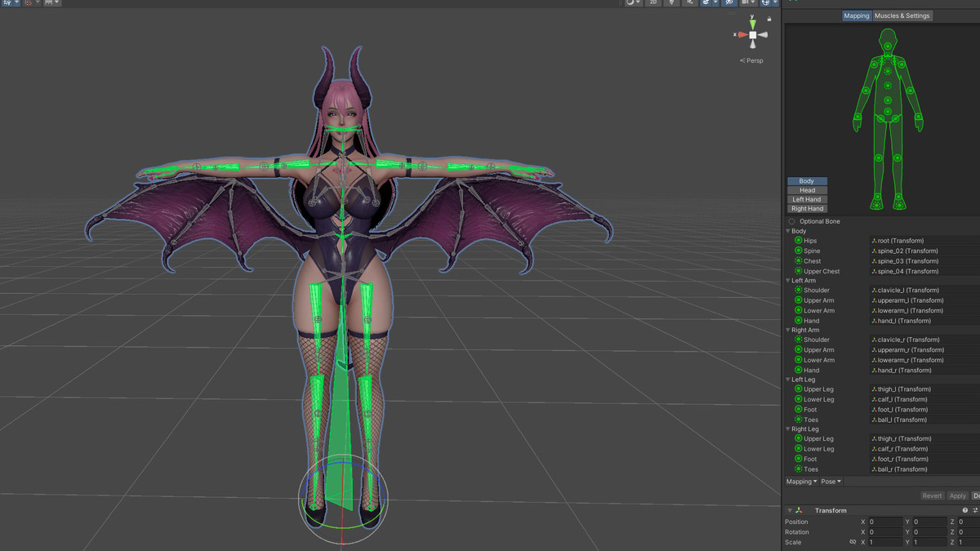Collapse the Right Leg bone group
This screenshot has width=980, height=551.
(x=788, y=429)
